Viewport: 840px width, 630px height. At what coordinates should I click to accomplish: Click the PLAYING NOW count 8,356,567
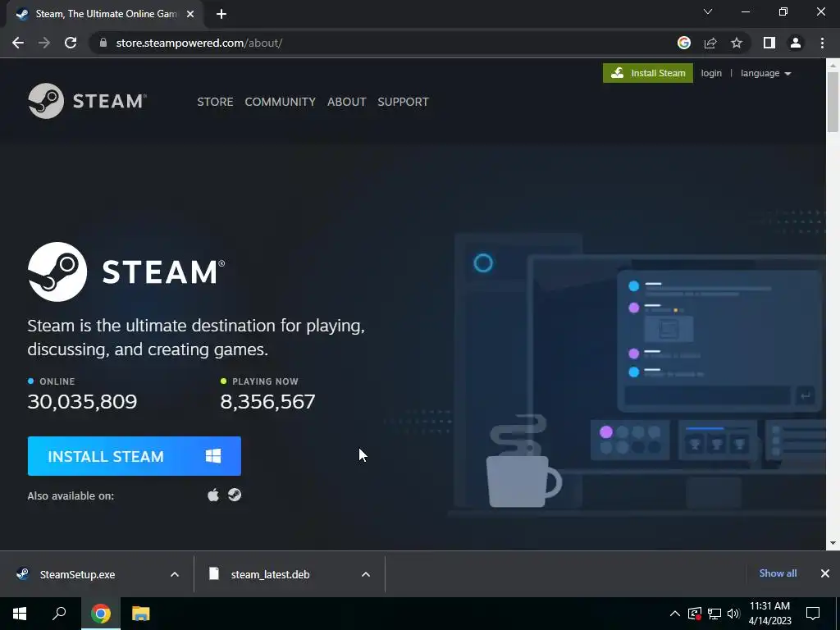click(x=268, y=402)
